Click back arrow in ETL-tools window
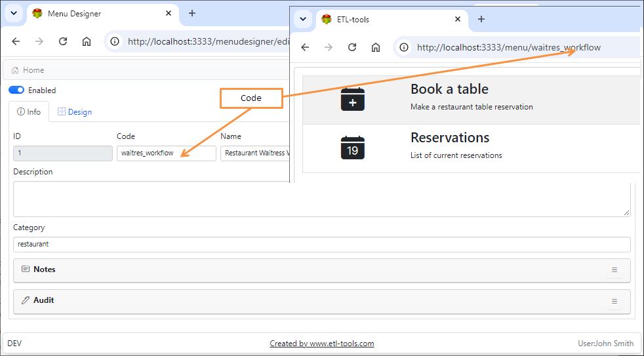 point(305,47)
